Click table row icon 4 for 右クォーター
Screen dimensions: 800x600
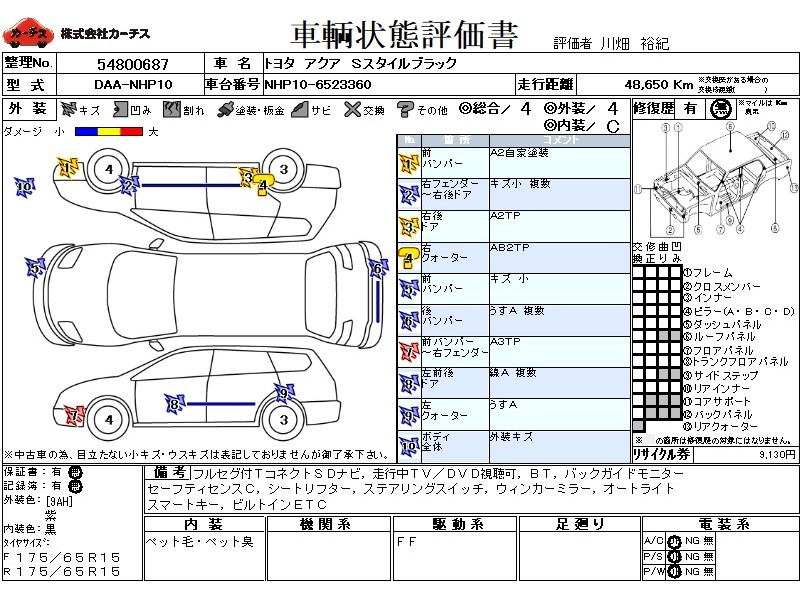point(409,259)
